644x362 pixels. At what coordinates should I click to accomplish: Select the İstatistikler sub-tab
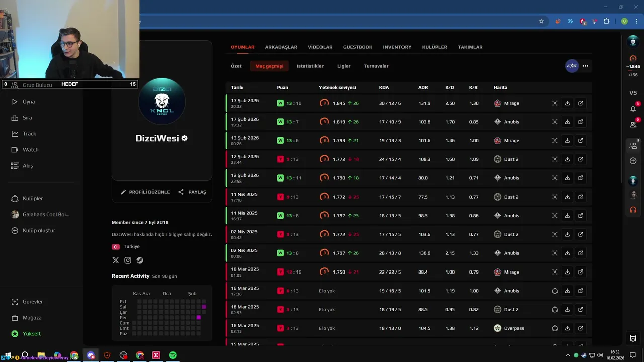click(x=310, y=66)
